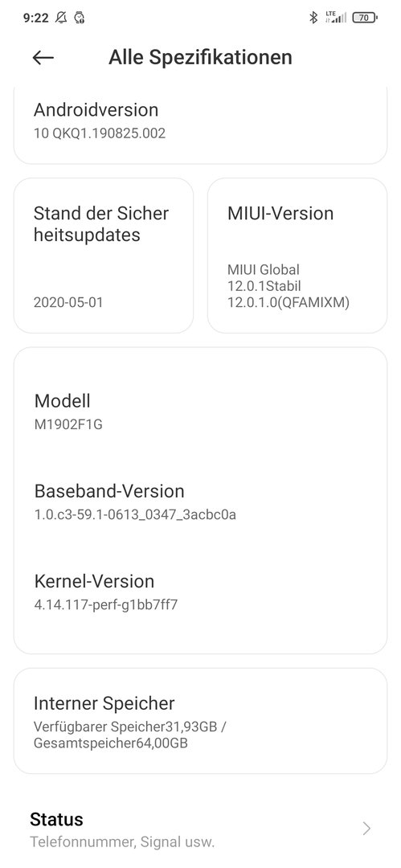Open the Status entry
The height and width of the screenshot is (868, 401).
[201, 829]
